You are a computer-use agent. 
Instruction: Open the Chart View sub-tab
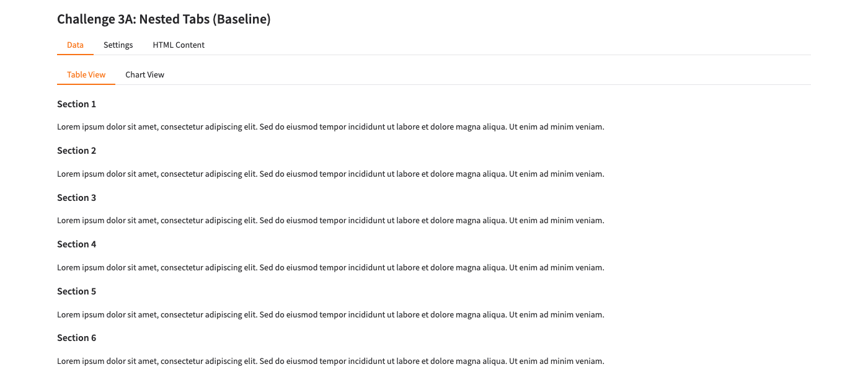(144, 74)
